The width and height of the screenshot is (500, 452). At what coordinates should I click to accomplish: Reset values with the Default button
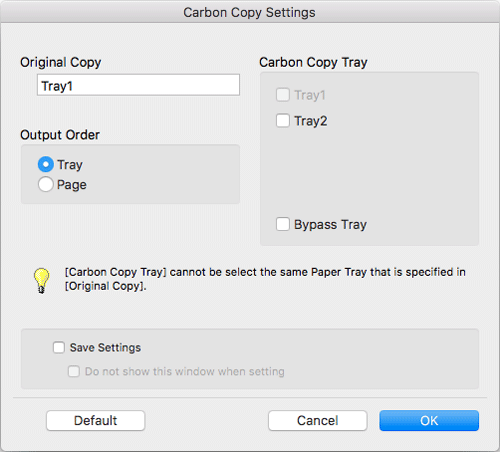coord(95,420)
